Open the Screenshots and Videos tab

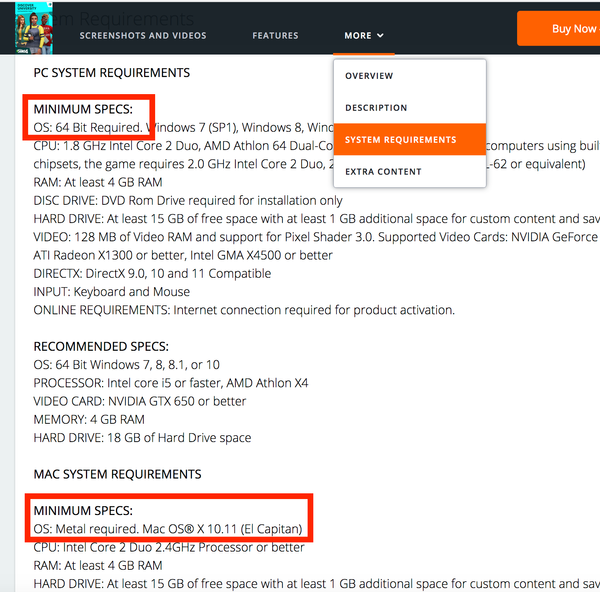pos(143,36)
